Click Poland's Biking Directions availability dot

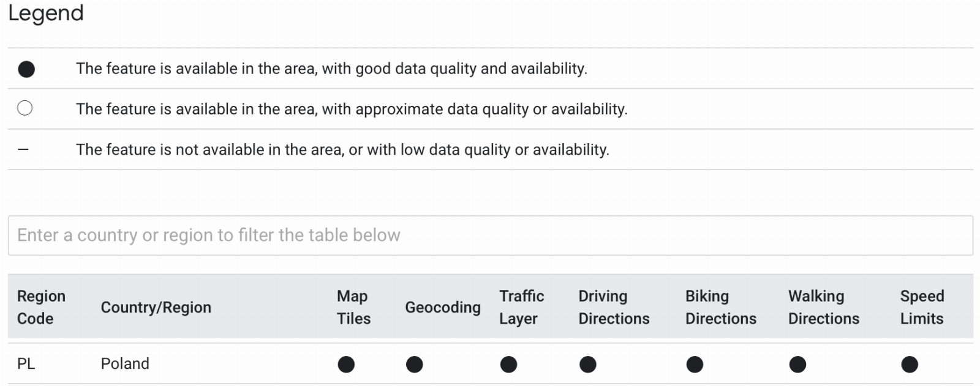pyautogui.click(x=695, y=365)
